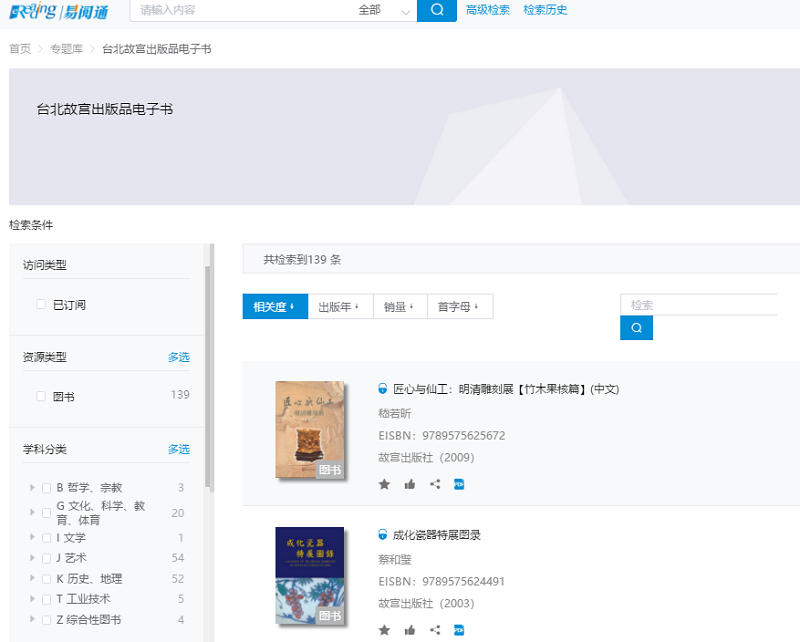800x642 pixels.
Task: Expand the K 历史、地理 category tree
Action: 33,579
